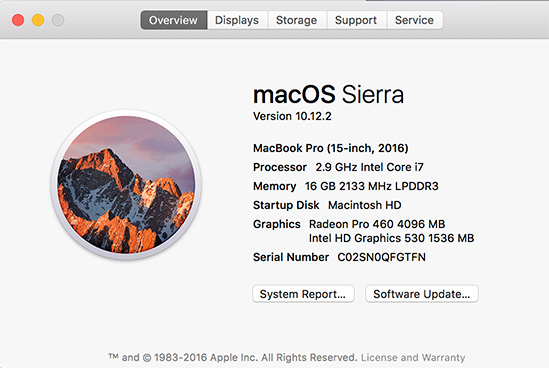Click Intel HD Graphics 530 1536 MB text
This screenshot has width=549, height=368.
[391, 238]
